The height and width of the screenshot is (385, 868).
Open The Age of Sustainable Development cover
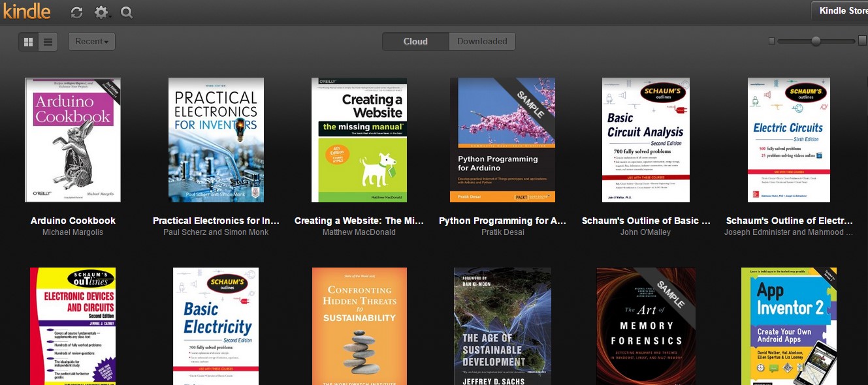tap(503, 326)
